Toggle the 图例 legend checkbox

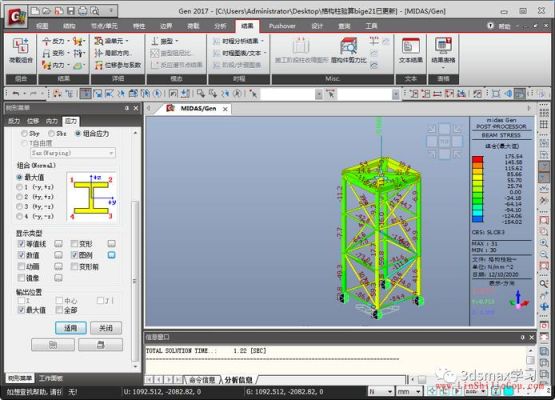[74, 255]
